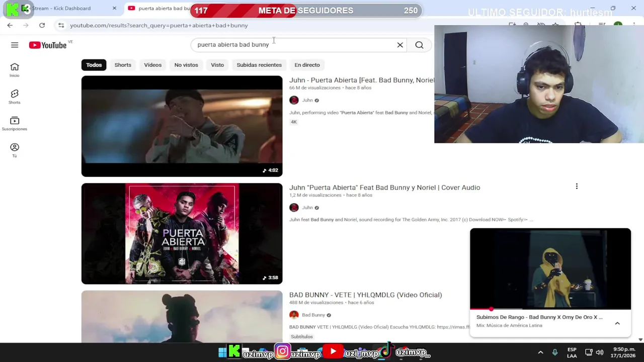644x362 pixels.
Task: Open Juhn Puerta Abierta Cover Audio title
Action: (384, 188)
